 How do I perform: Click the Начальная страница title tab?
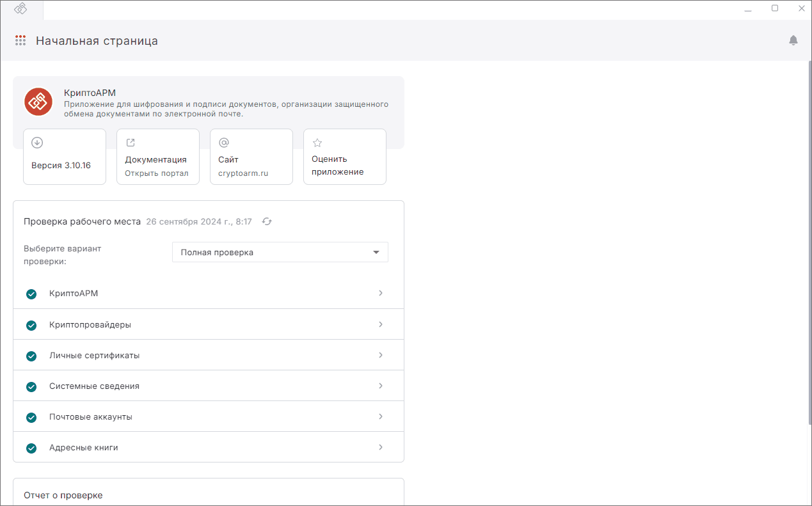97,41
